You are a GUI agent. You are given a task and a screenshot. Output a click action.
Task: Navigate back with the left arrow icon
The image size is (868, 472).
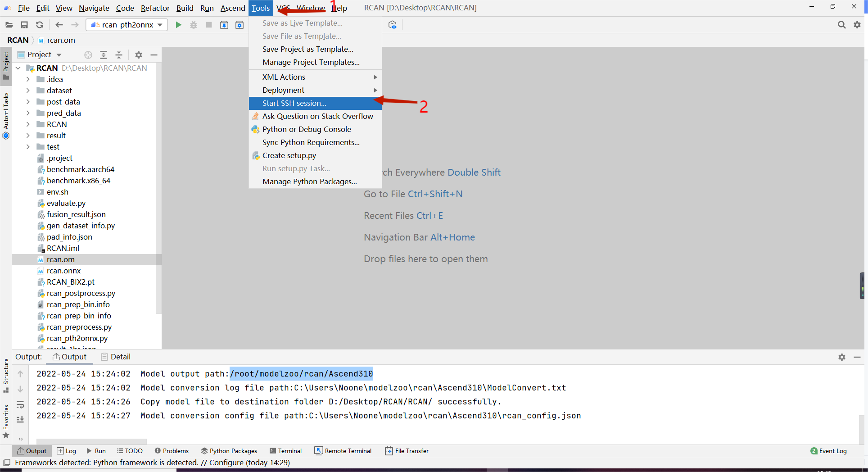coord(59,25)
